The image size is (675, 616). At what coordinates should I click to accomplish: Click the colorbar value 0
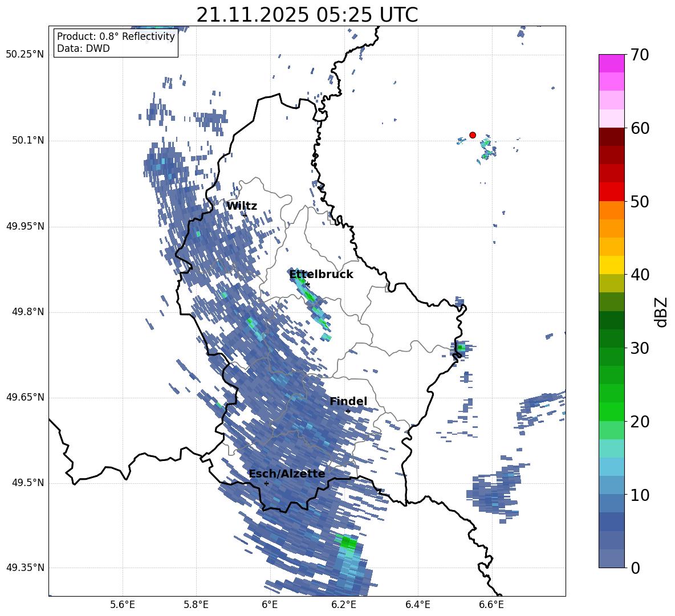[635, 568]
